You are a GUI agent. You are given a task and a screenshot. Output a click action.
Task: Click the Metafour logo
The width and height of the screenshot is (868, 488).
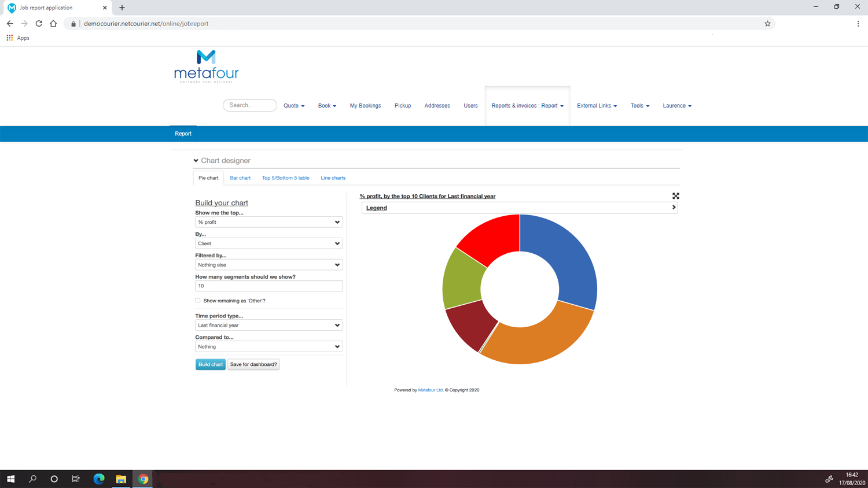pos(206,66)
